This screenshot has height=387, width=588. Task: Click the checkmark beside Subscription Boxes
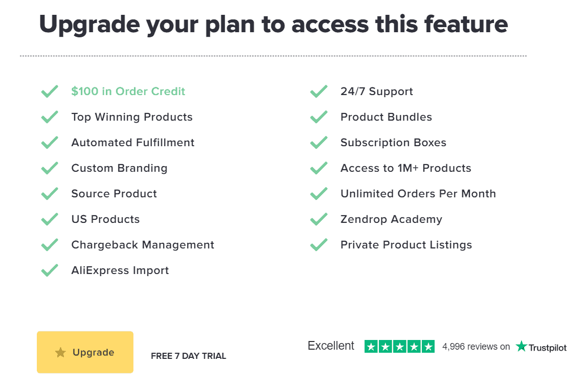tap(319, 142)
